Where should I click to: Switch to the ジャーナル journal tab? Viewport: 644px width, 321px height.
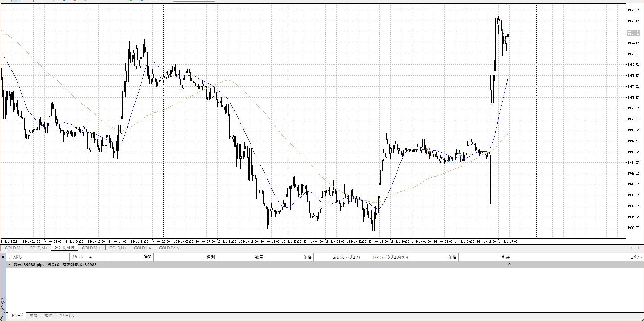click(x=67, y=316)
